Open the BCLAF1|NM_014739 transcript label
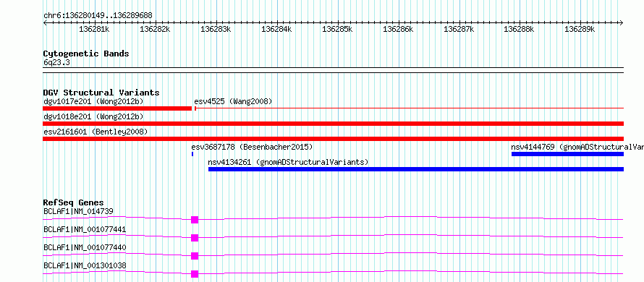The width and height of the screenshot is (644, 282). tap(78, 212)
